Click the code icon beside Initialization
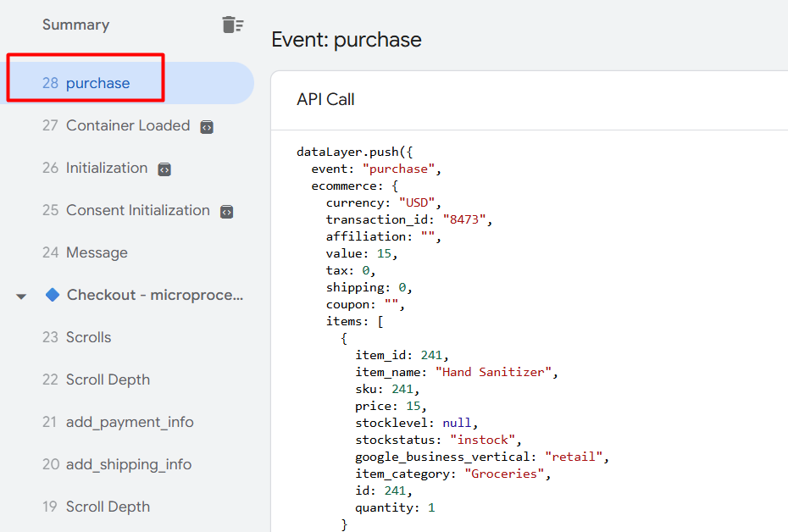Image resolution: width=788 pixels, height=532 pixels. pos(164,169)
